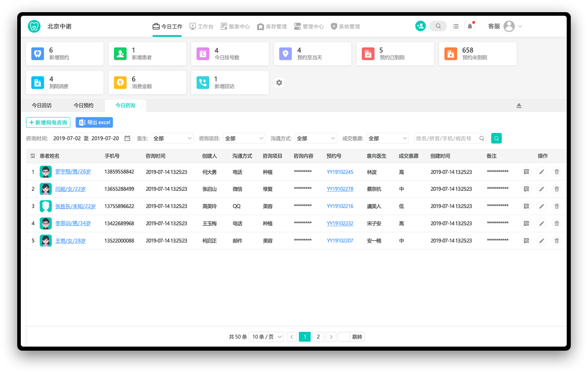The width and height of the screenshot is (588, 373).
Task: Click the add-user green circle icon
Action: (420, 26)
